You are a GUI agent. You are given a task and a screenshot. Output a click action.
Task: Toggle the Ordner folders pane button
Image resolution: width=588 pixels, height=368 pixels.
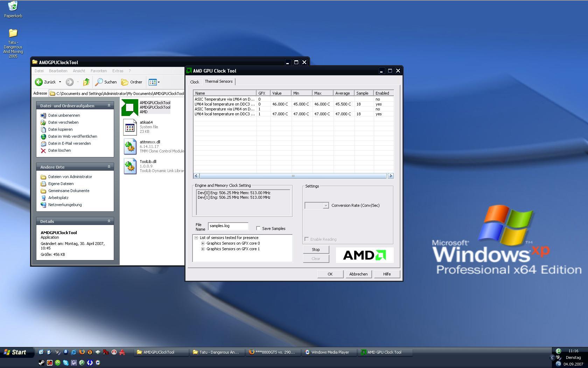pyautogui.click(x=132, y=82)
